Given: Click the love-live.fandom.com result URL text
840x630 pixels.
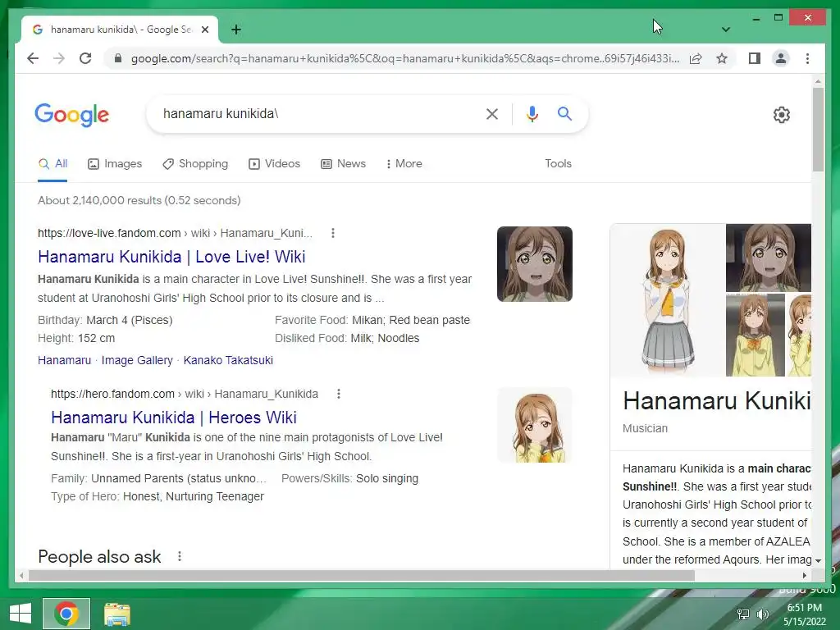Looking at the screenshot, I should click(175, 233).
